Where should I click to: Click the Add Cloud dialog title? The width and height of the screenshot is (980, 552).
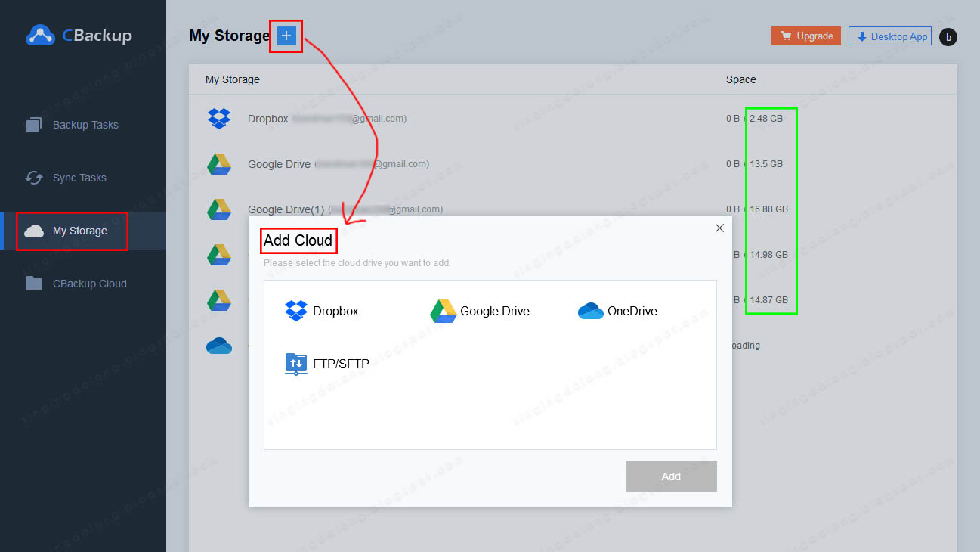tap(298, 240)
